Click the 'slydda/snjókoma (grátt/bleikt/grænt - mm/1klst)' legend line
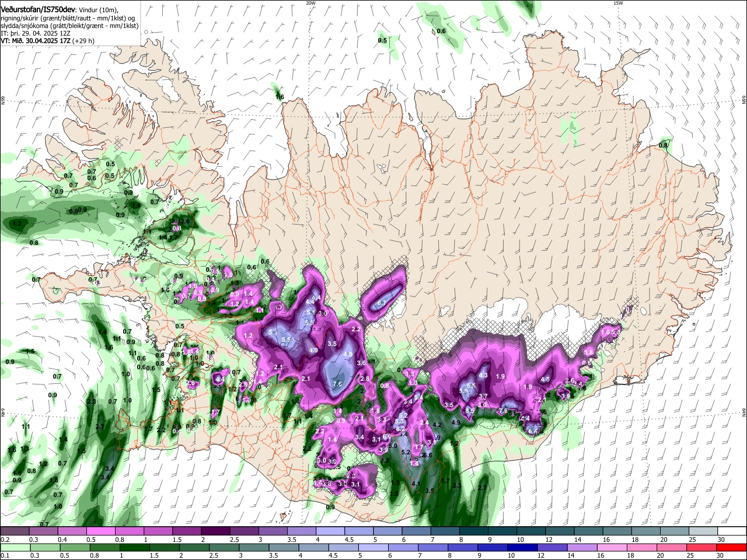This screenshot has width=747, height=560. pos(70,26)
